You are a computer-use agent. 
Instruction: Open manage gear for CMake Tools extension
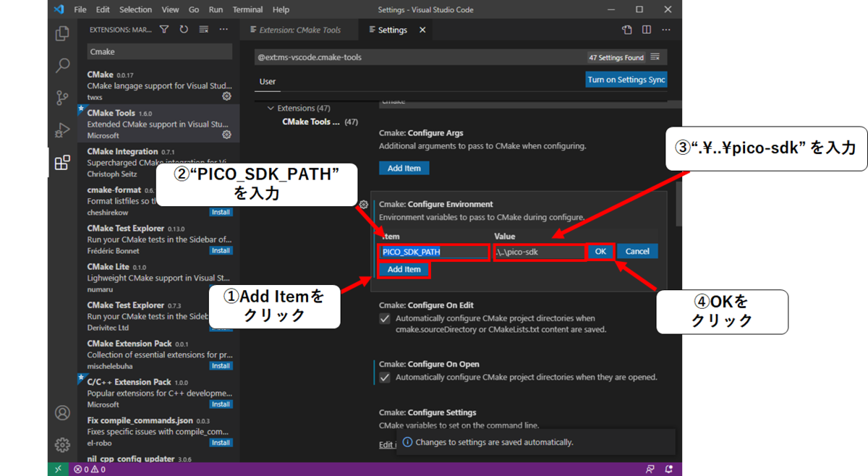pyautogui.click(x=226, y=135)
